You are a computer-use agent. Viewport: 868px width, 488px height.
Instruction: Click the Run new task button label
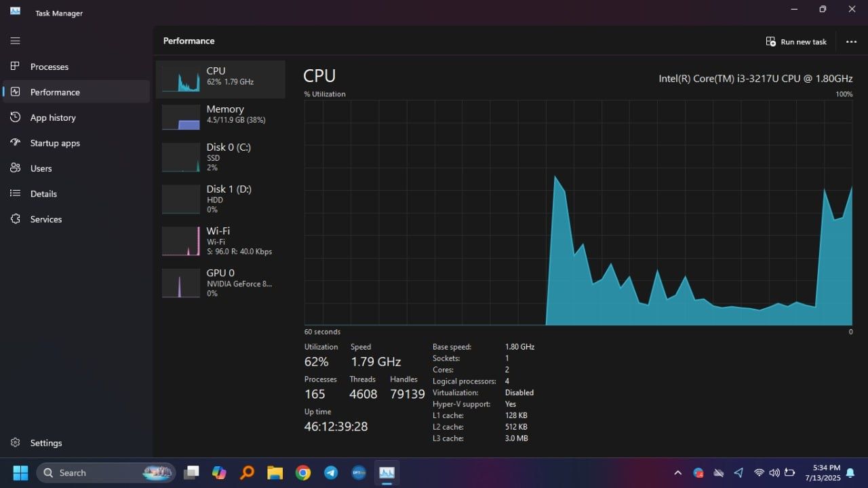(x=804, y=41)
